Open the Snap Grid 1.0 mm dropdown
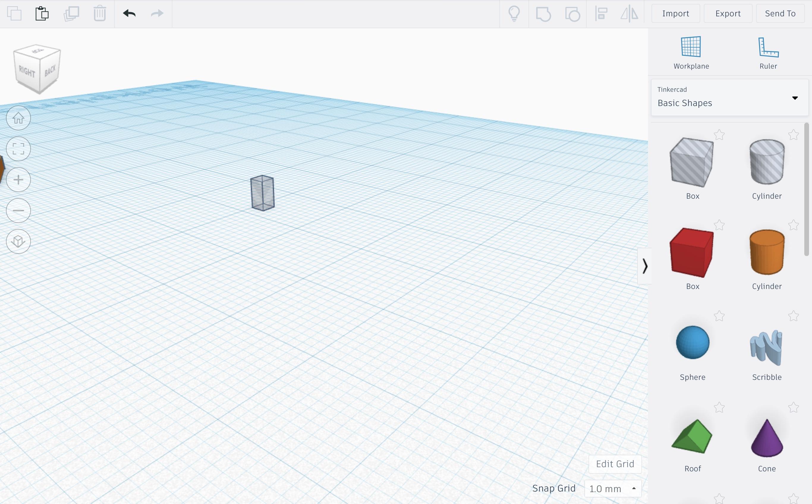The width and height of the screenshot is (812, 504). [613, 489]
